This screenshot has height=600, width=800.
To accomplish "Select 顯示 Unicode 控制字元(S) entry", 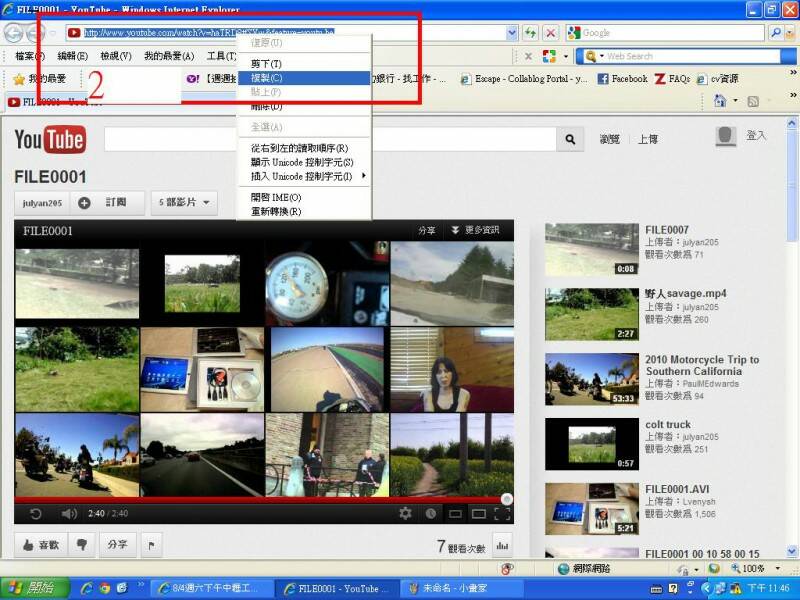I will click(x=305, y=162).
